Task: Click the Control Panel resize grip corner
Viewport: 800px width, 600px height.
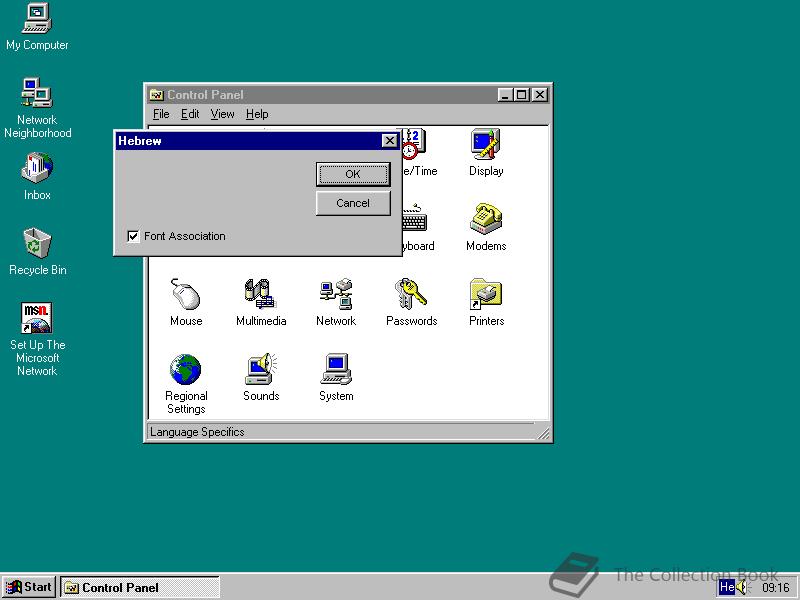Action: pyautogui.click(x=543, y=433)
